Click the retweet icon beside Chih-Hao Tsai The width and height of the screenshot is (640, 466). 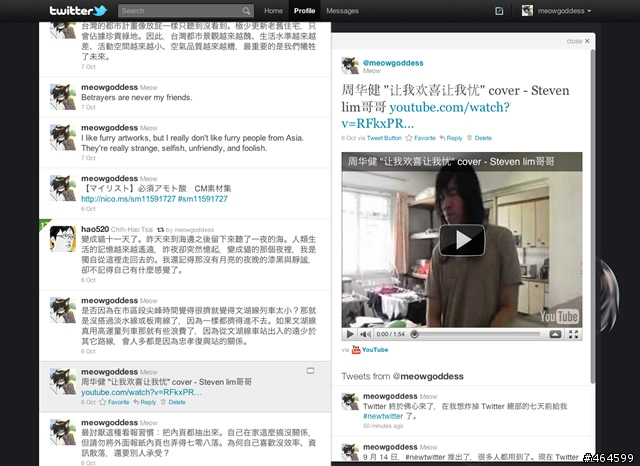pos(160,229)
